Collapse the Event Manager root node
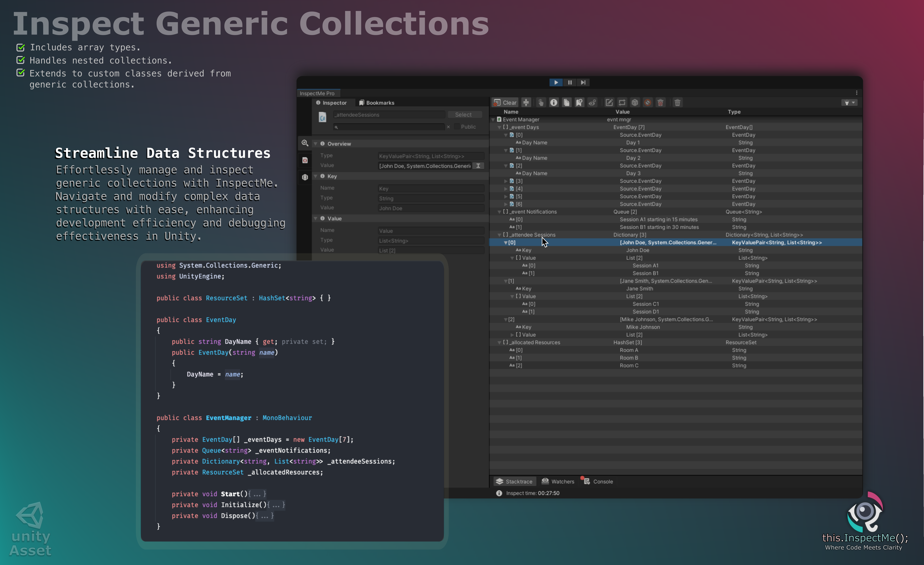 [x=493, y=120]
